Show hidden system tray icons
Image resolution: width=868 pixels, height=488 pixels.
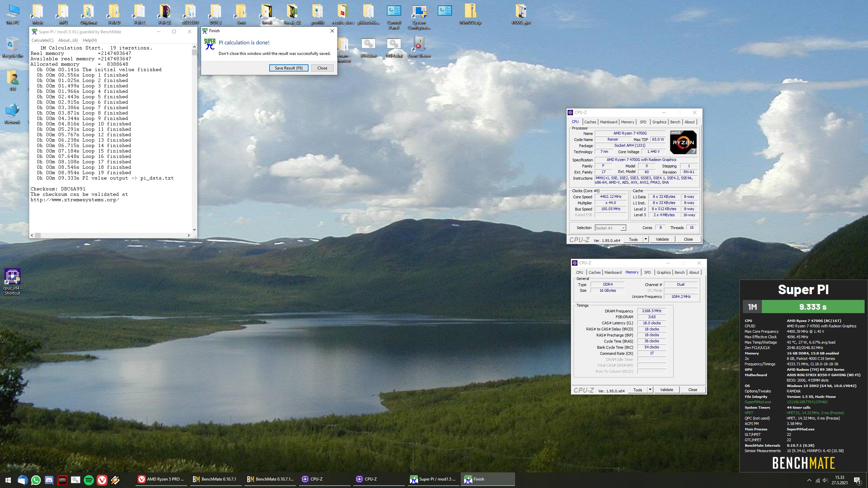coord(809,480)
